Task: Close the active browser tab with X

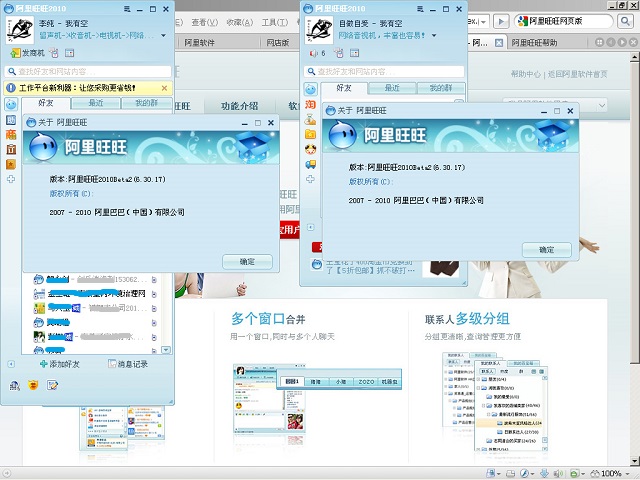Action: point(499,42)
